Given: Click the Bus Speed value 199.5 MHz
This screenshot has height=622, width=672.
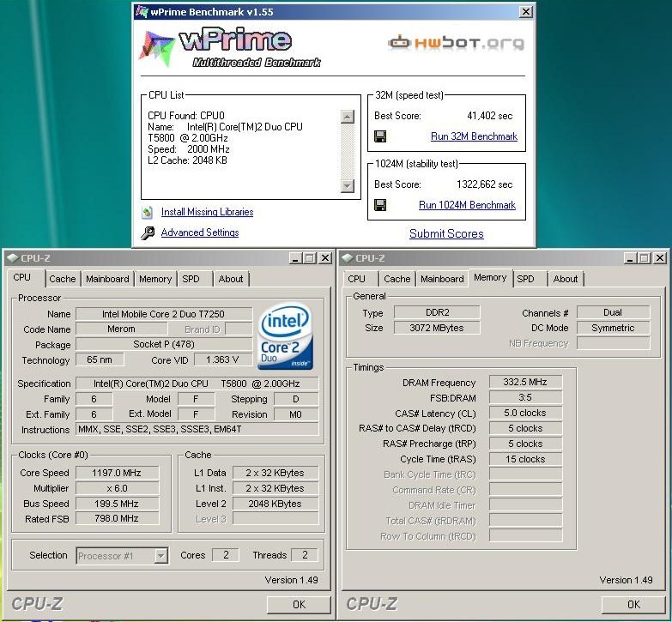Looking at the screenshot, I should [117, 504].
